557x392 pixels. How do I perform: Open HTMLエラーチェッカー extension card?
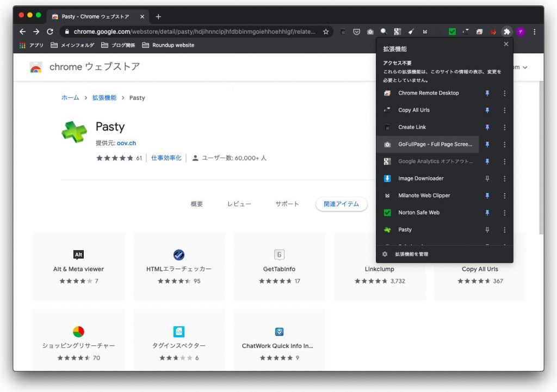click(x=179, y=266)
